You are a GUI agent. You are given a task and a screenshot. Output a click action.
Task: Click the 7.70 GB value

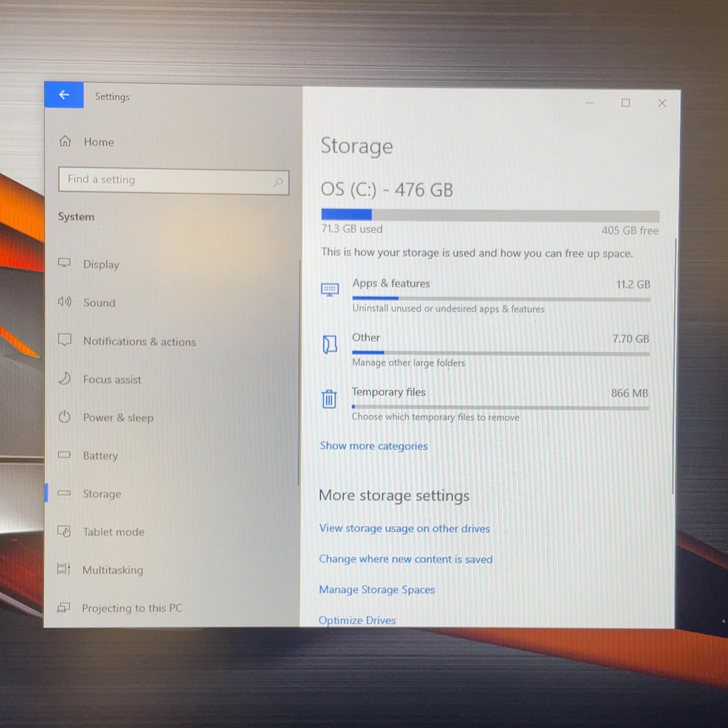(x=630, y=339)
